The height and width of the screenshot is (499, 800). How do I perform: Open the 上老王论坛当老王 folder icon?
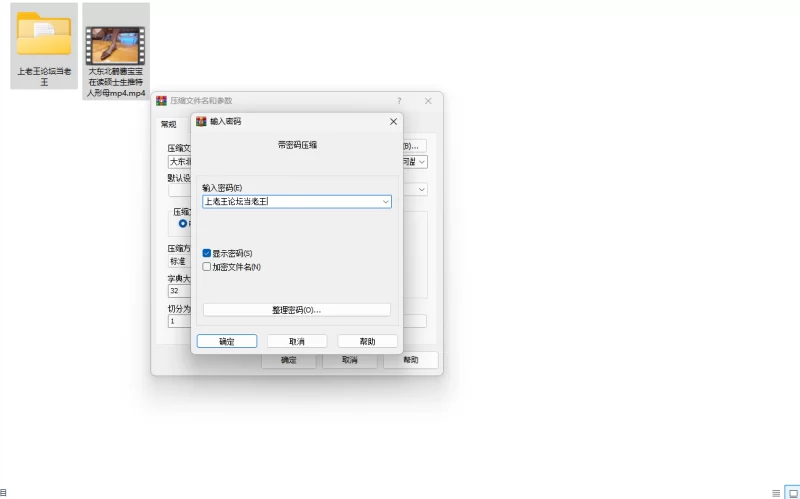tap(44, 33)
